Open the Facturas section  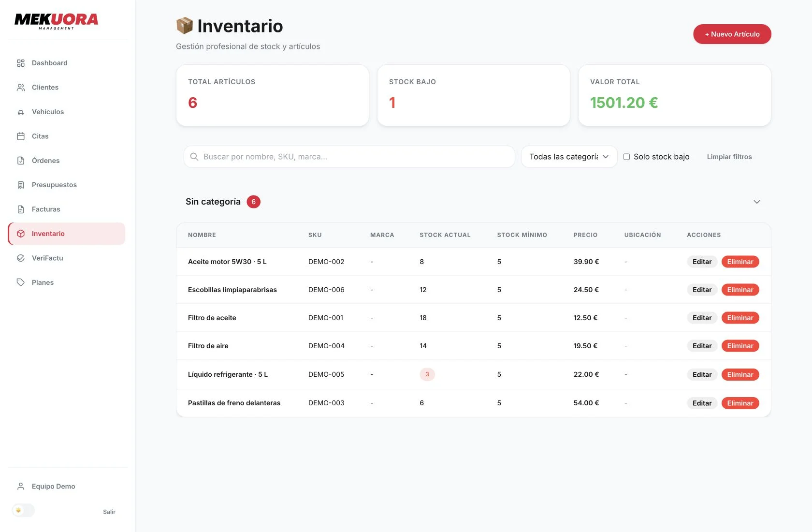(66, 209)
